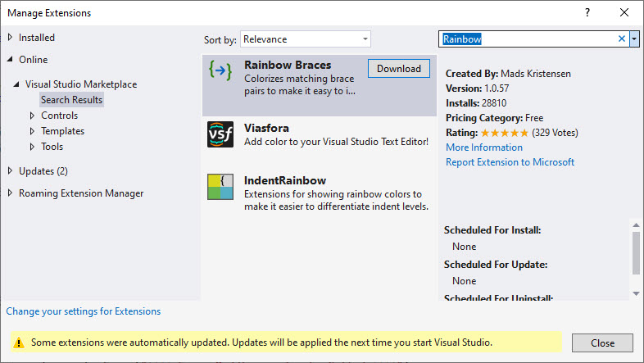Open the Sort by Relevance dropdown
Viewport: 644px width, 363px height.
click(306, 39)
